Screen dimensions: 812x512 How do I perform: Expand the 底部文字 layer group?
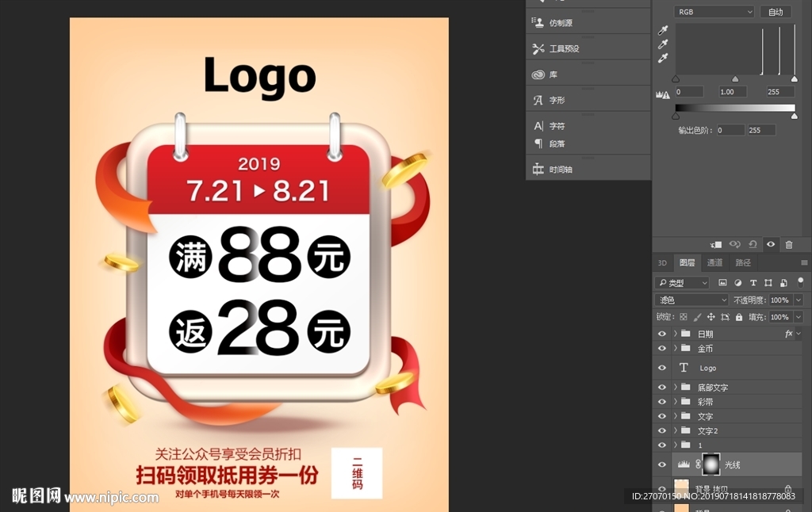pyautogui.click(x=676, y=388)
